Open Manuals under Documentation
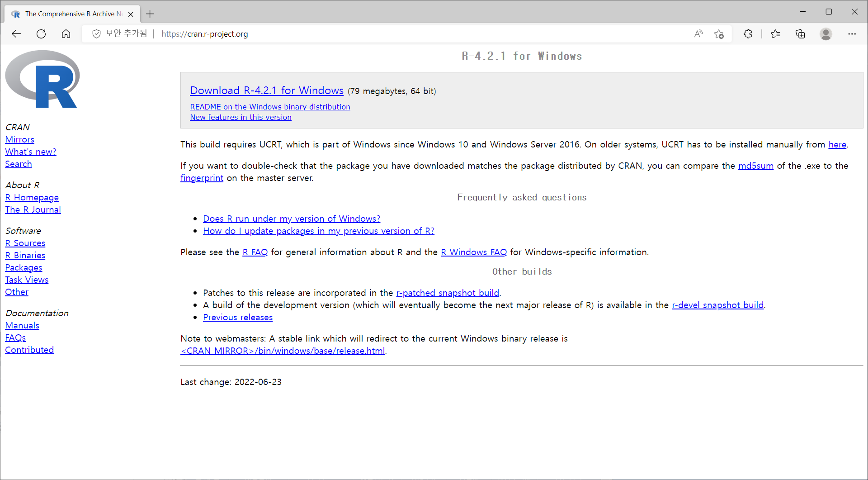 (x=22, y=325)
